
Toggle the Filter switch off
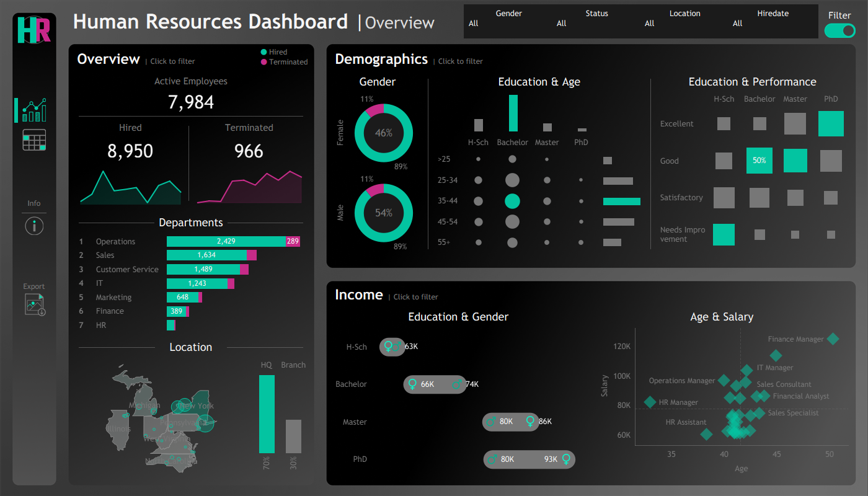(839, 30)
